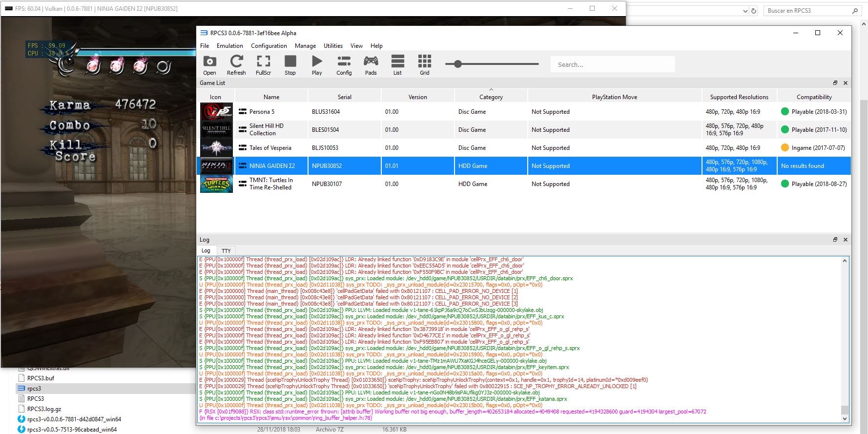868x434 pixels.
Task: Switch to the TTY tab
Action: [x=226, y=250]
